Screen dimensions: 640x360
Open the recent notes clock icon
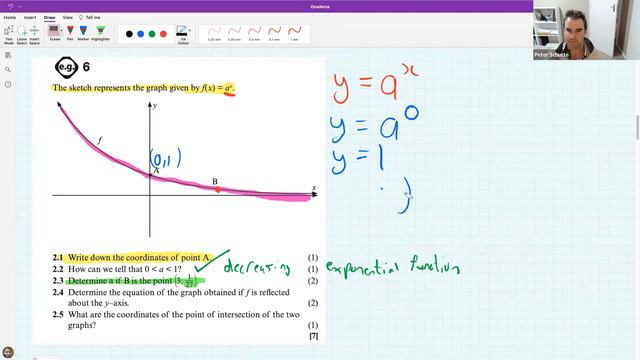8,84
